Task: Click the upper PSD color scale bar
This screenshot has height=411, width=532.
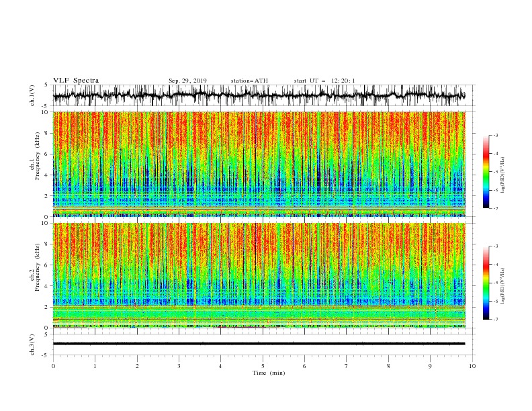Action: pos(486,172)
